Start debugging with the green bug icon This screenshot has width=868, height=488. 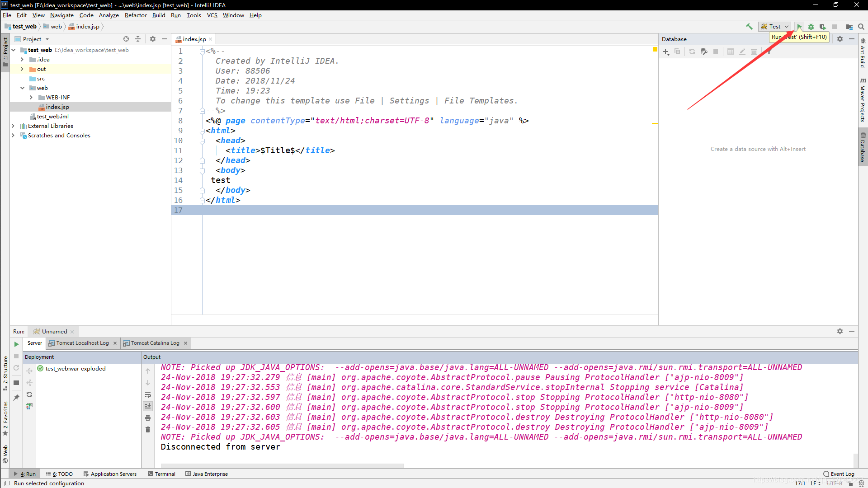pos(811,27)
